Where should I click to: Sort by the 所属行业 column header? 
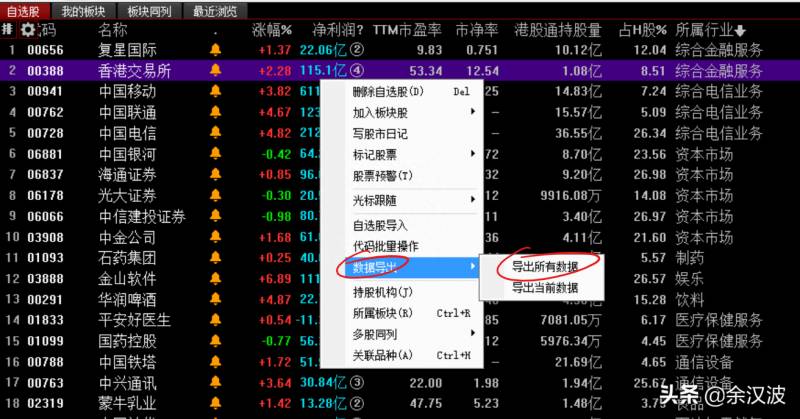coord(710,31)
